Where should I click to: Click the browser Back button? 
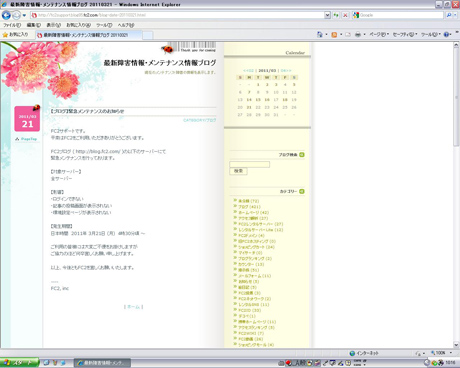[6, 15]
